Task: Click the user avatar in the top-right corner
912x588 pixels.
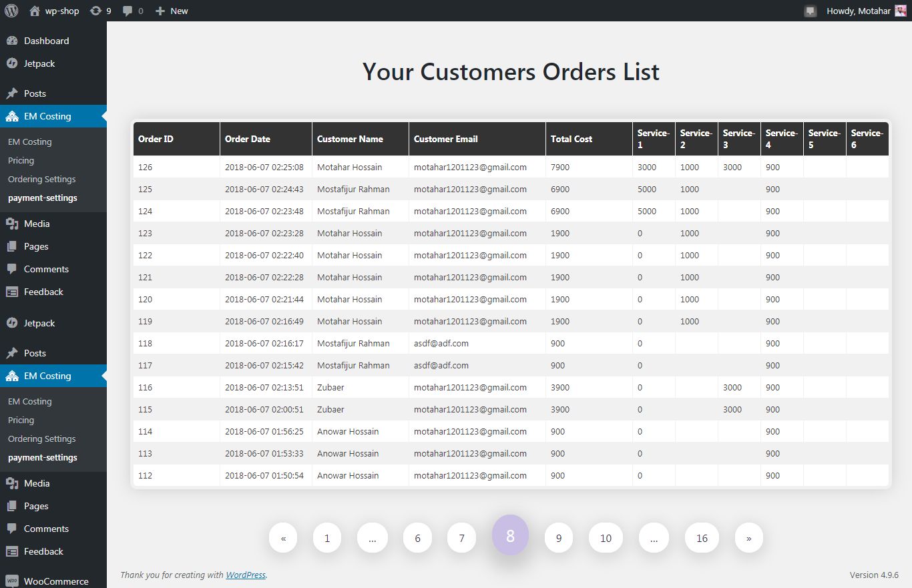Action: click(900, 11)
